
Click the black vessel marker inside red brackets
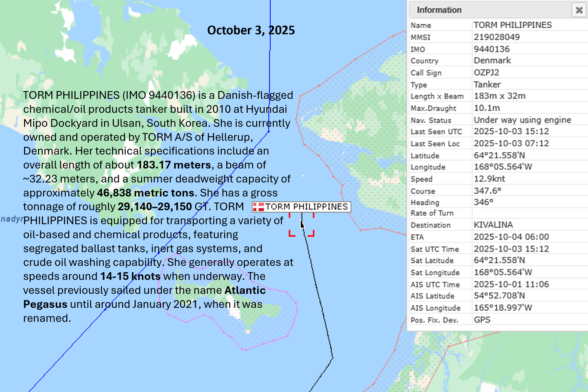coord(302,224)
